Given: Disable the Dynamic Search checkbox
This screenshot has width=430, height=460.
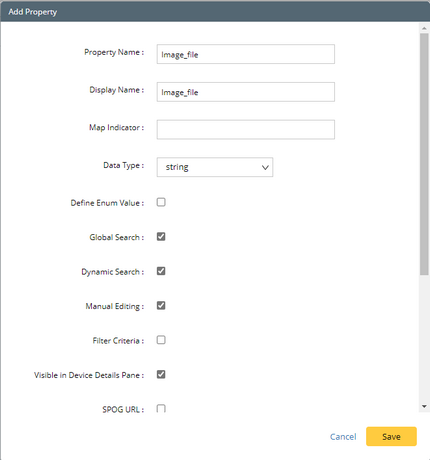Looking at the screenshot, I should (161, 271).
